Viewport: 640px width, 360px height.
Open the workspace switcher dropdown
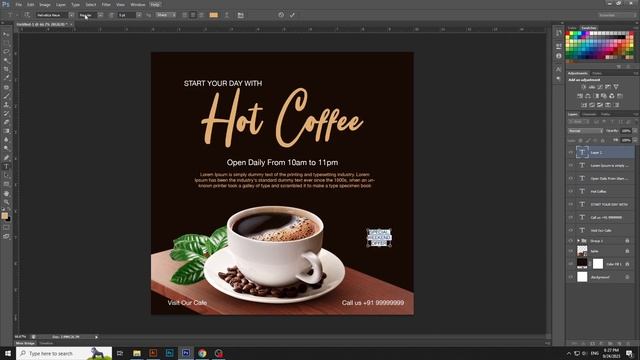click(x=616, y=15)
